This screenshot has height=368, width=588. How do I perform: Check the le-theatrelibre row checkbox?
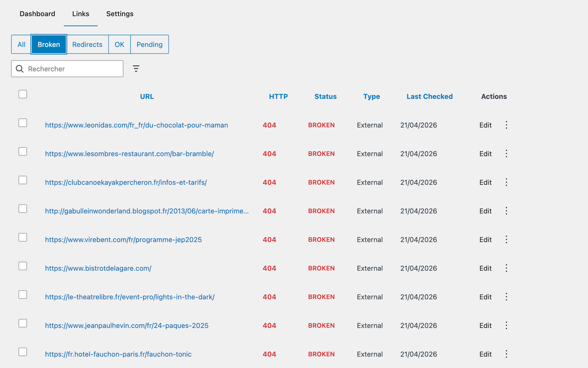click(x=22, y=294)
